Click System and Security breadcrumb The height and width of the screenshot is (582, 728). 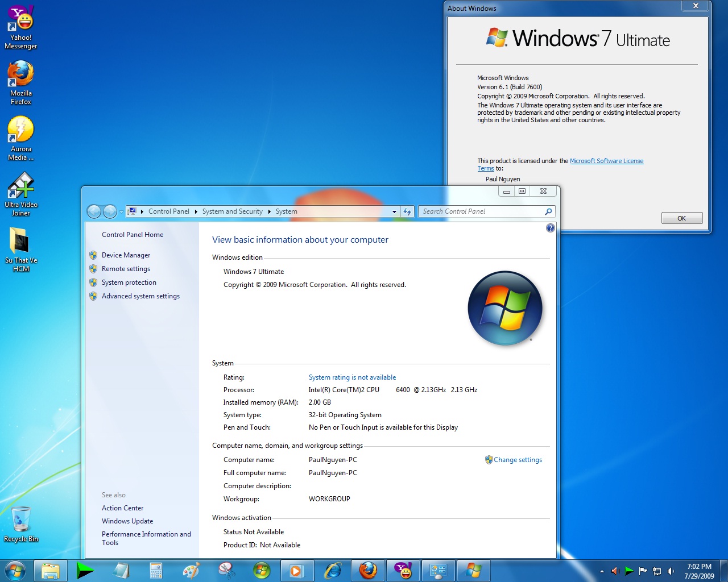[232, 211]
